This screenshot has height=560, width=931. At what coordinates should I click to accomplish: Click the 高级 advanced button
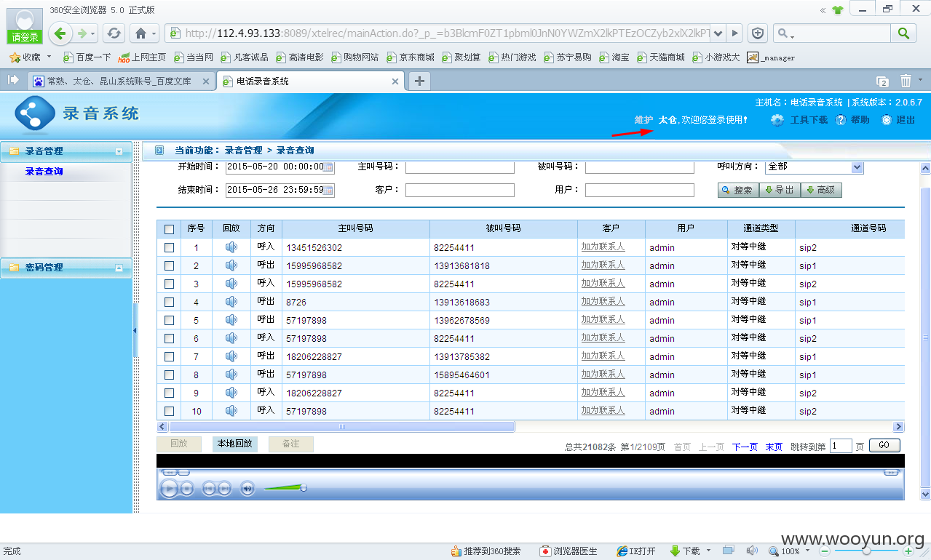(x=821, y=191)
